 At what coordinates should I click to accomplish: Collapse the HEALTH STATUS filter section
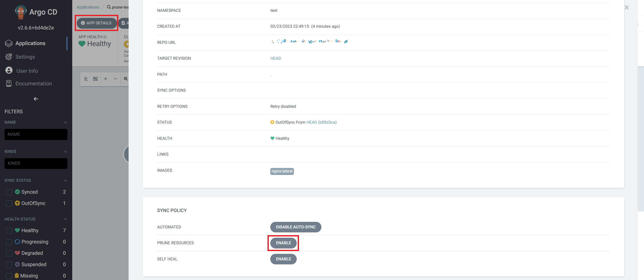point(65,219)
